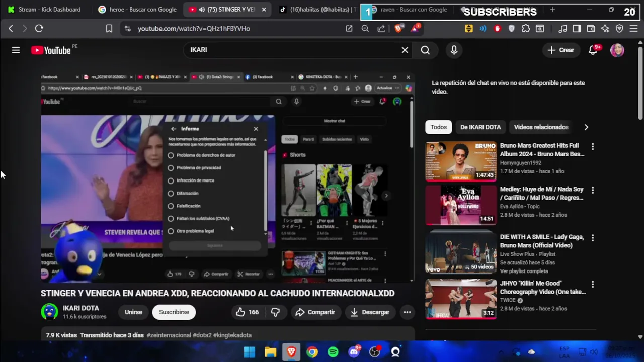Open IKARI DOTA channel avatar

(49, 312)
